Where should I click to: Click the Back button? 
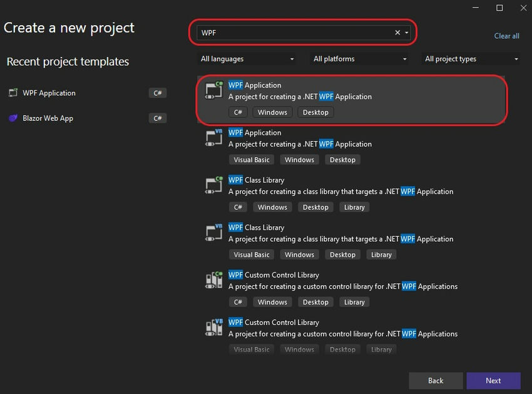[x=436, y=380]
